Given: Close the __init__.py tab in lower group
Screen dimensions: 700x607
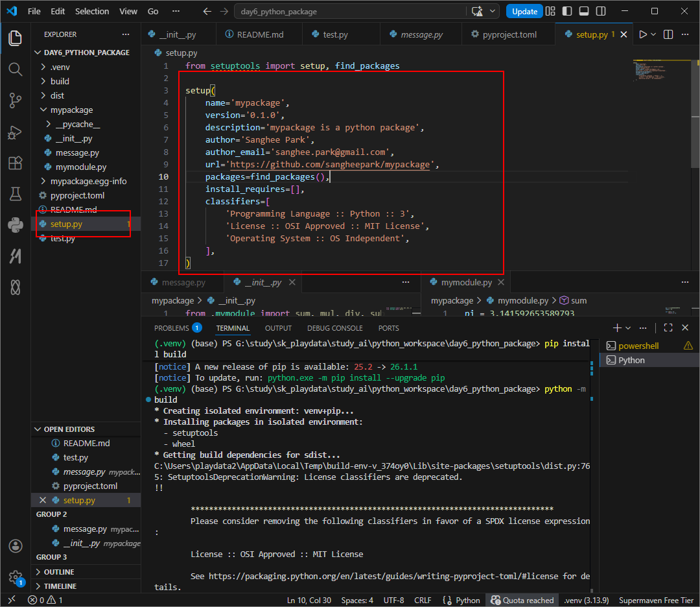Looking at the screenshot, I should click(292, 282).
